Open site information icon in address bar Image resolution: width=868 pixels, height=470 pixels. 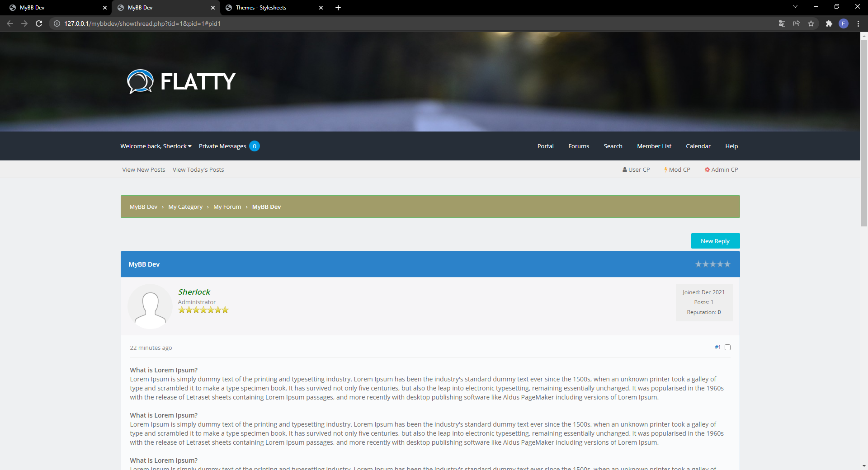57,23
